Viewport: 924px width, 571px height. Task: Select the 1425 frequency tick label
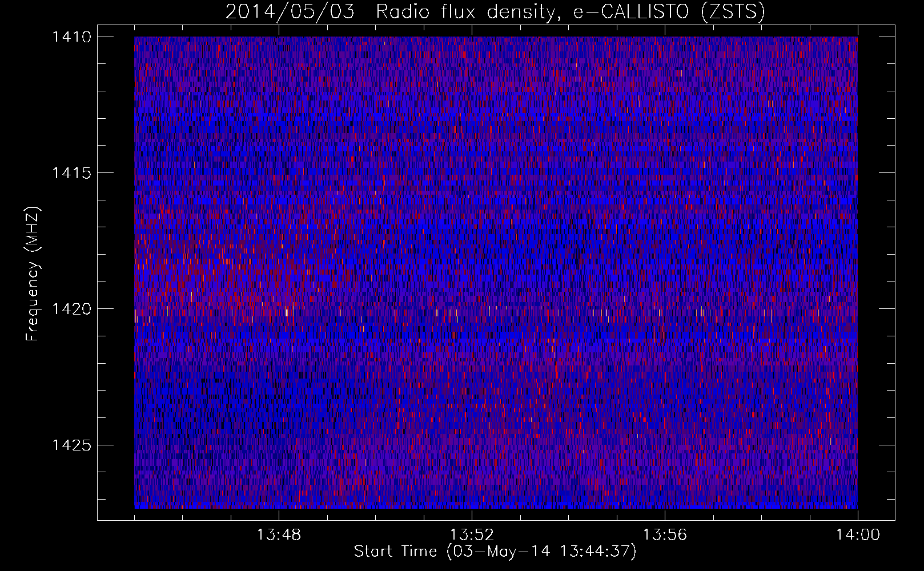point(71,445)
